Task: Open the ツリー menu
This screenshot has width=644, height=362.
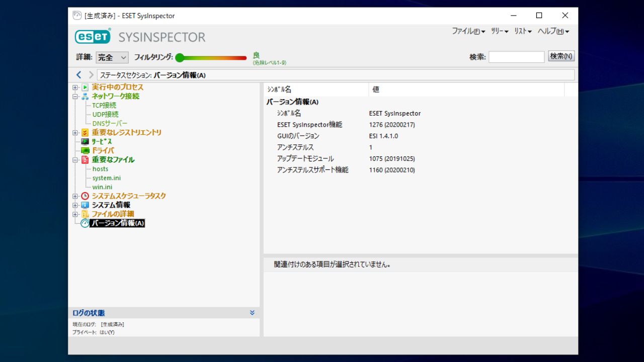Action: pos(500,31)
